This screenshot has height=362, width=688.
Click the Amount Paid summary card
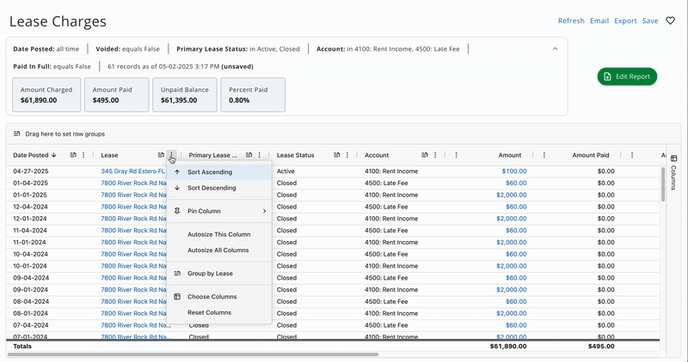point(117,95)
